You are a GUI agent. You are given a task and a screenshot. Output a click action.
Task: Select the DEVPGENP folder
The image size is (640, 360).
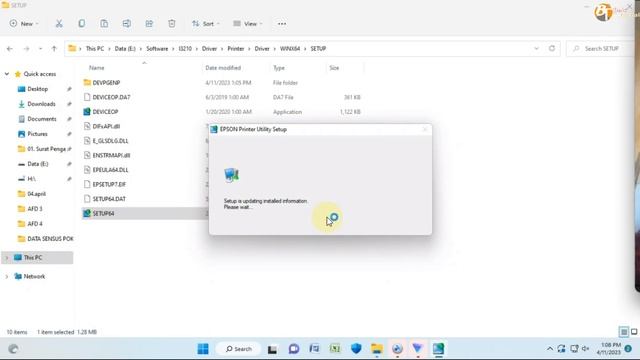click(106, 82)
